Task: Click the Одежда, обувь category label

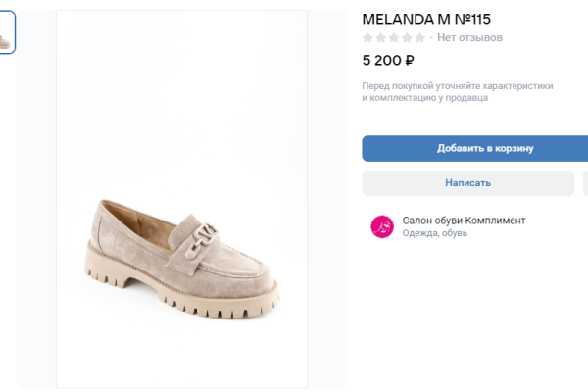Action: click(x=435, y=234)
